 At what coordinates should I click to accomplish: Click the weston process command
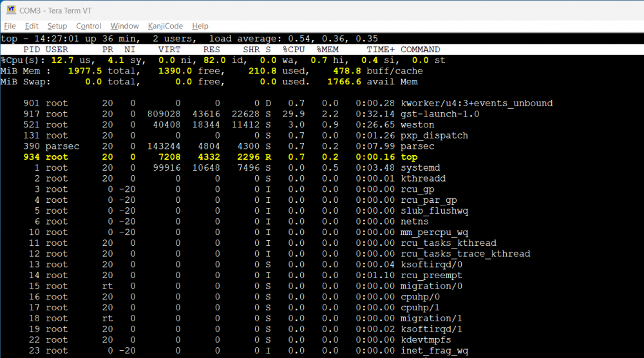(x=417, y=125)
